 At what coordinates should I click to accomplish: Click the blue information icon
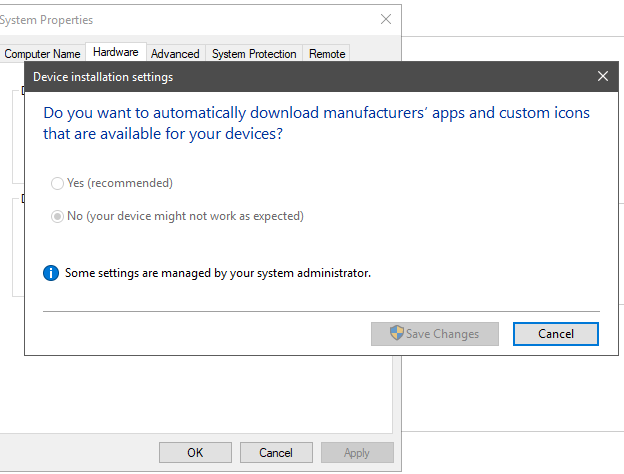coord(51,272)
